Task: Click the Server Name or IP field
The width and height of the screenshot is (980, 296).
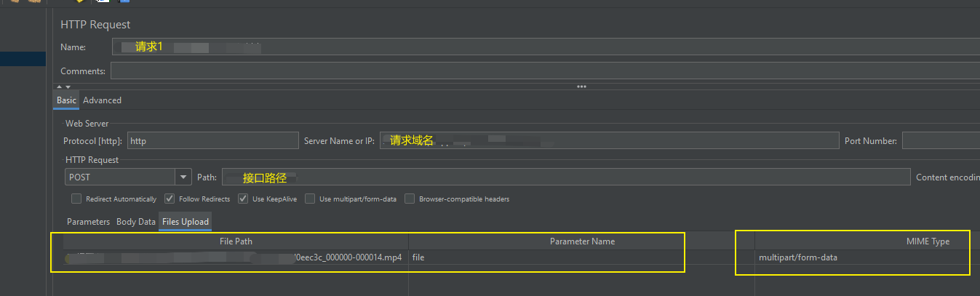Action: [x=609, y=141]
